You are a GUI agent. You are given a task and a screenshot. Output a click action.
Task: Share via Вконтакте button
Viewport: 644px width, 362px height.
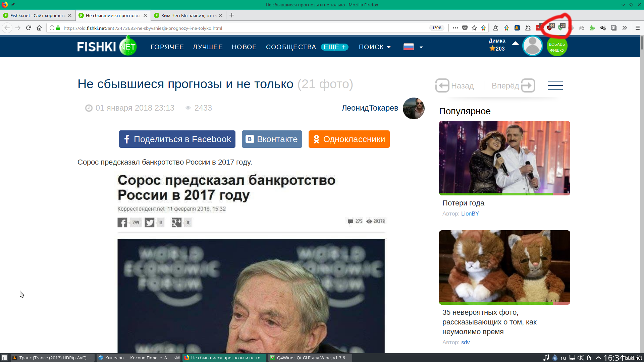pos(272,139)
